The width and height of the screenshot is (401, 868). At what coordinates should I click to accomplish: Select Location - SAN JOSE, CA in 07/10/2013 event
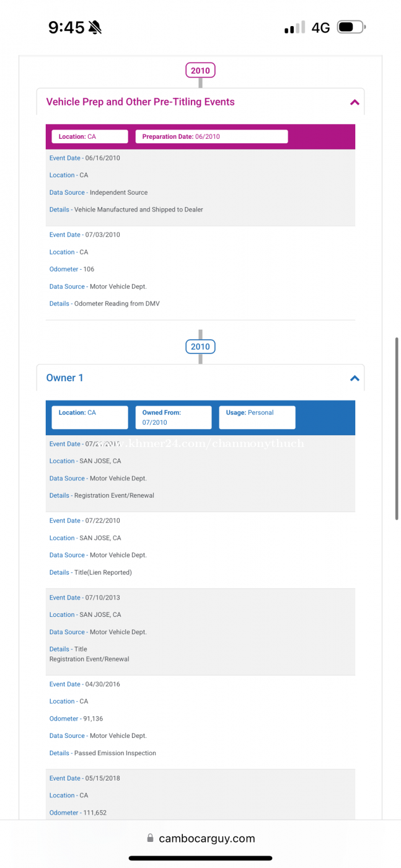pyautogui.click(x=86, y=615)
